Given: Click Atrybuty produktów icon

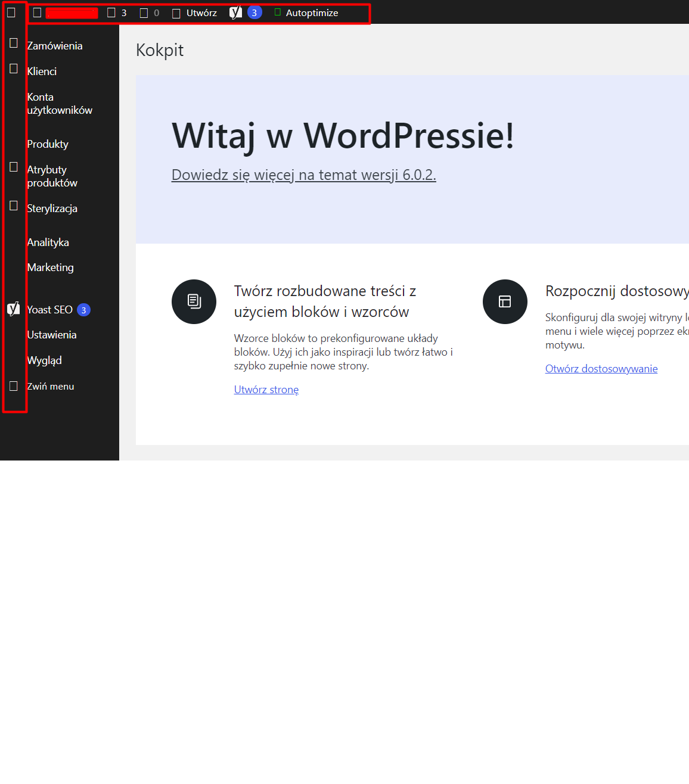Looking at the screenshot, I should tap(14, 167).
